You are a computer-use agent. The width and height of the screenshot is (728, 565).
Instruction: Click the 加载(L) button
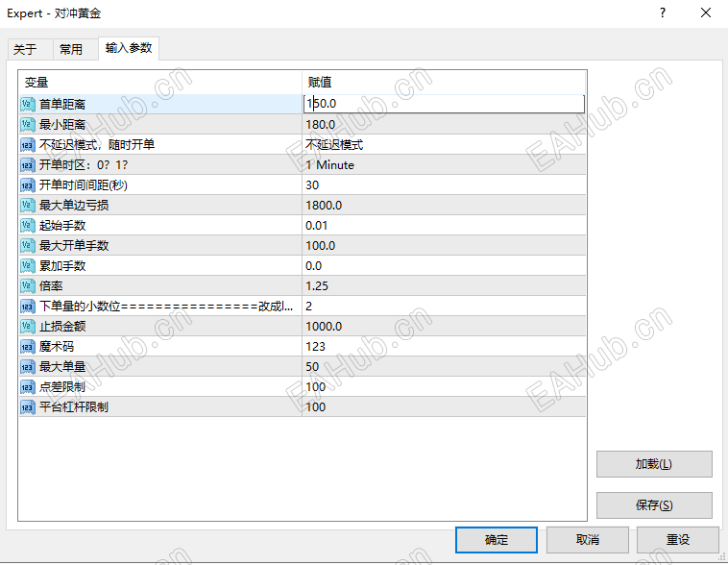[654, 464]
